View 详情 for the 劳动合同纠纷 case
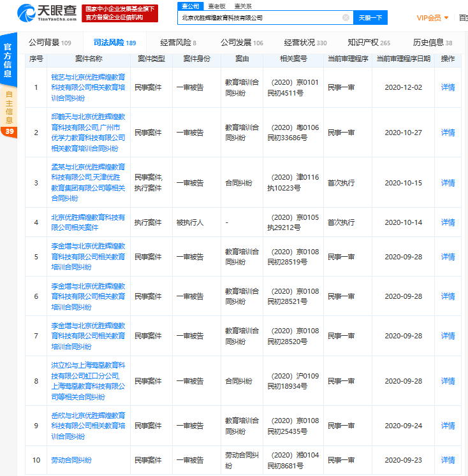The width and height of the screenshot is (468, 476). (448, 460)
